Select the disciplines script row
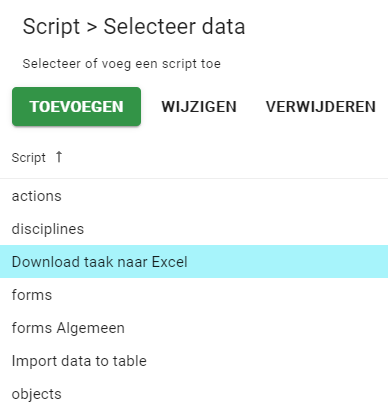The height and width of the screenshot is (413, 388). pyautogui.click(x=194, y=229)
